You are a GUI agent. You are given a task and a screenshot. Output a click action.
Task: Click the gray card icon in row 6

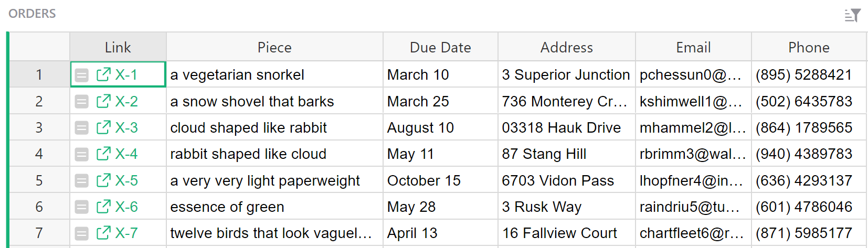[x=82, y=207]
